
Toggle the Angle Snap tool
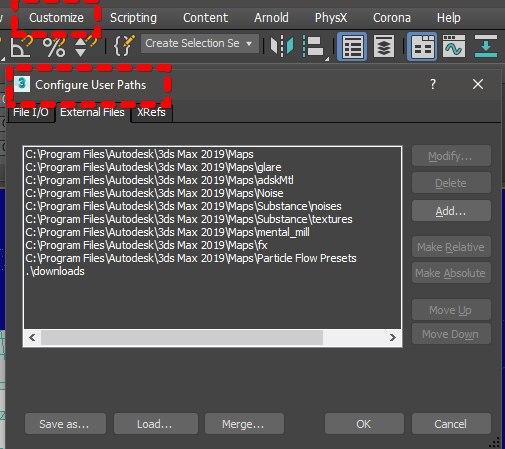21,46
